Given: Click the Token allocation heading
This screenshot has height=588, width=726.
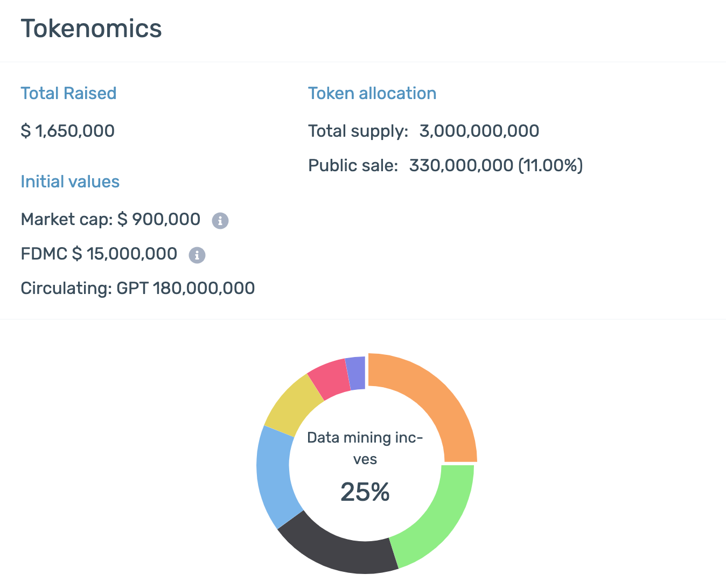Looking at the screenshot, I should (x=372, y=93).
